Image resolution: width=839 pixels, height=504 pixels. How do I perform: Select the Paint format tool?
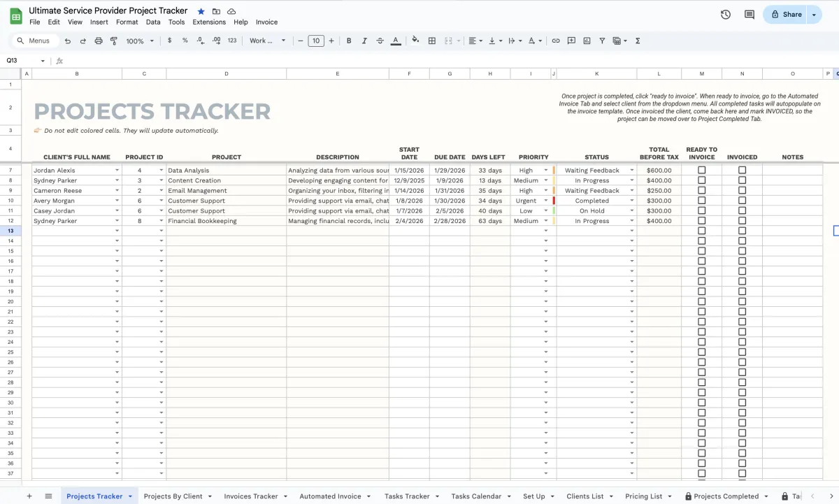[x=114, y=41]
